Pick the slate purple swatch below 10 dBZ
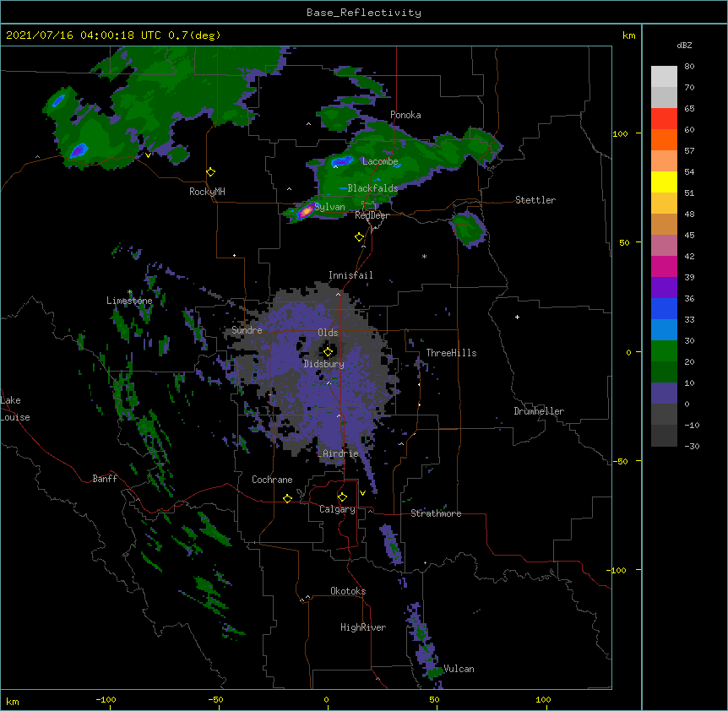 click(664, 393)
